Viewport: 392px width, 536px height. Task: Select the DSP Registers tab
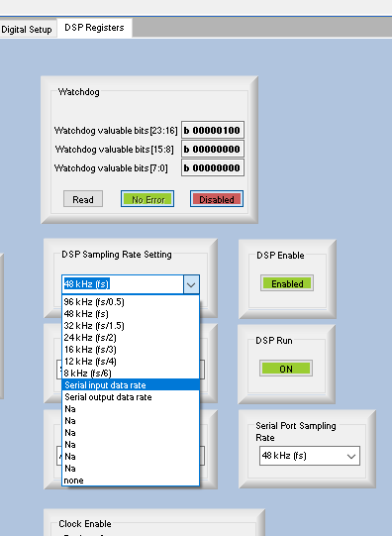click(94, 28)
